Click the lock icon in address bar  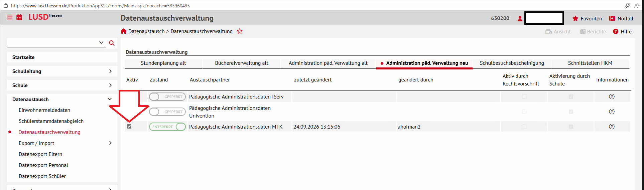tap(6, 6)
